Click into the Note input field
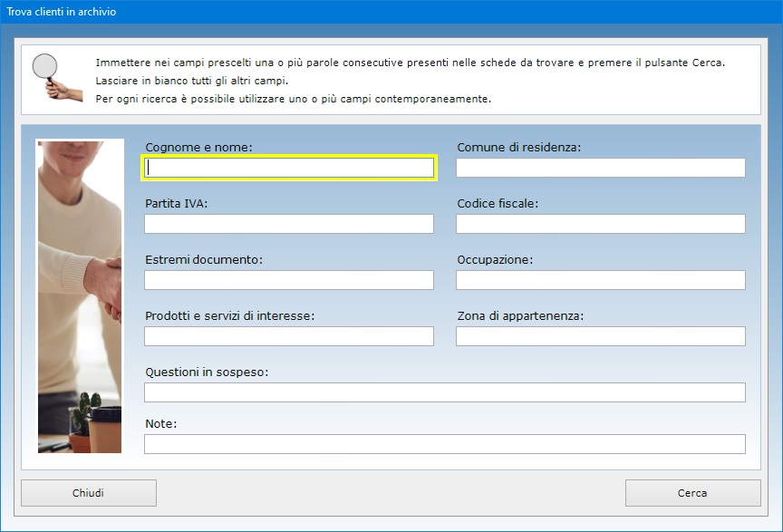 click(444, 444)
